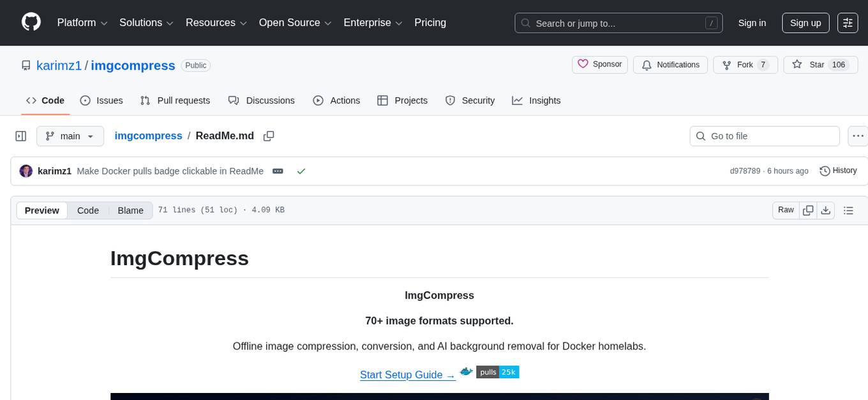The height and width of the screenshot is (400, 868).
Task: Copy the ReadMe.md file path
Action: [269, 135]
